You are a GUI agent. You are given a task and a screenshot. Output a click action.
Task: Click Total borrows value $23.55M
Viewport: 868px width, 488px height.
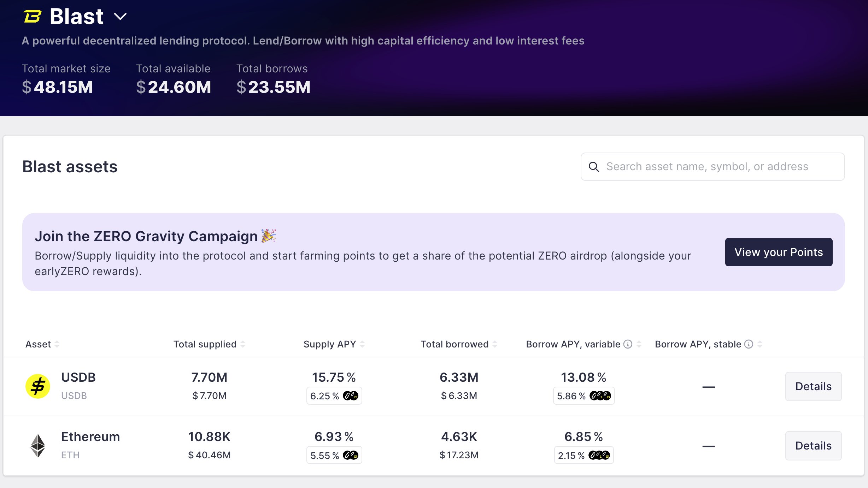[274, 87]
